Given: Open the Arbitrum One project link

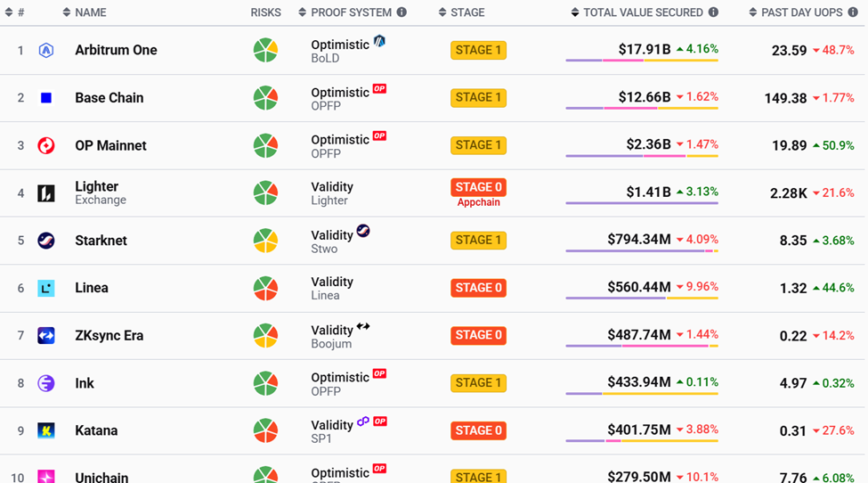Looking at the screenshot, I should tap(116, 51).
